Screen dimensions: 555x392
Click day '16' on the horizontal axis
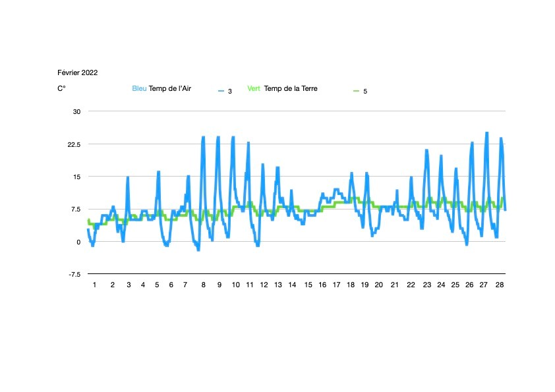(322, 285)
